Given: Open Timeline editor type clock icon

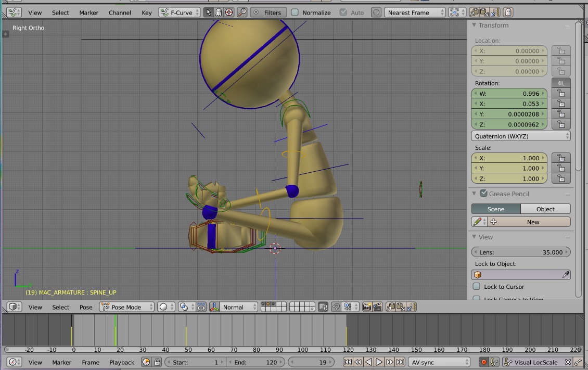Looking at the screenshot, I should [15, 362].
